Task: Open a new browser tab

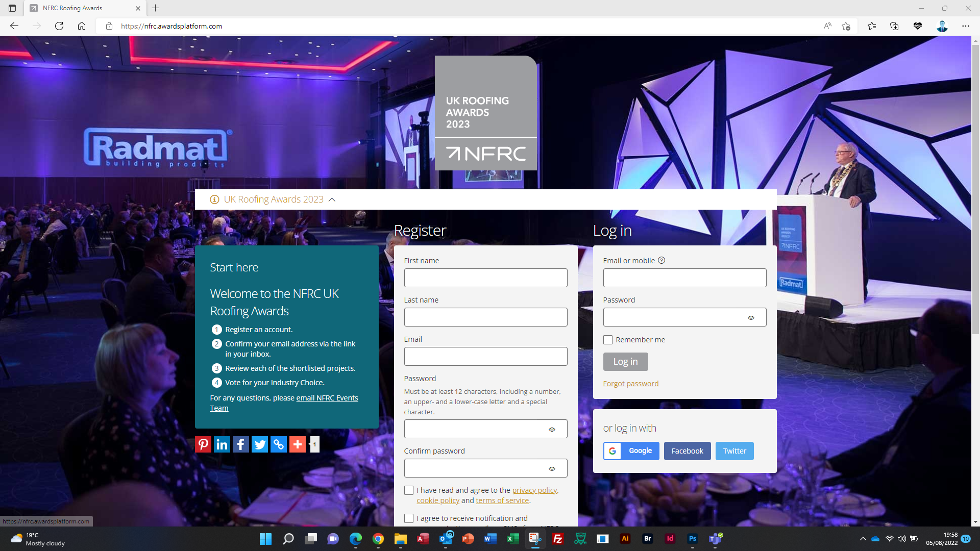Action: click(x=156, y=8)
